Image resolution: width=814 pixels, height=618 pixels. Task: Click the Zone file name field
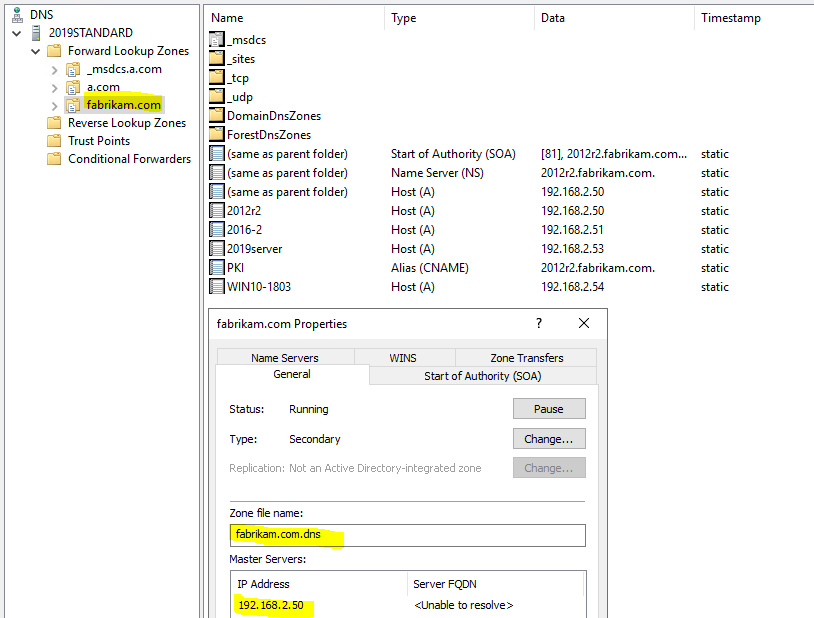point(408,535)
